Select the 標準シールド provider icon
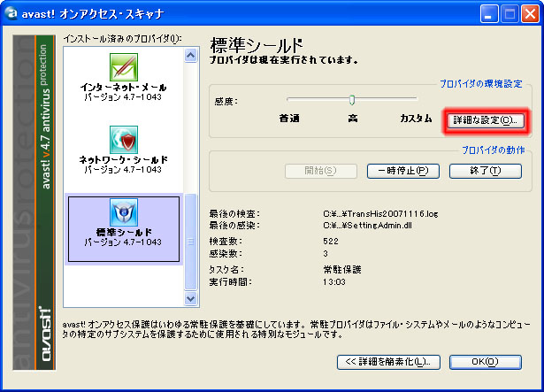544x392 pixels. pos(124,212)
